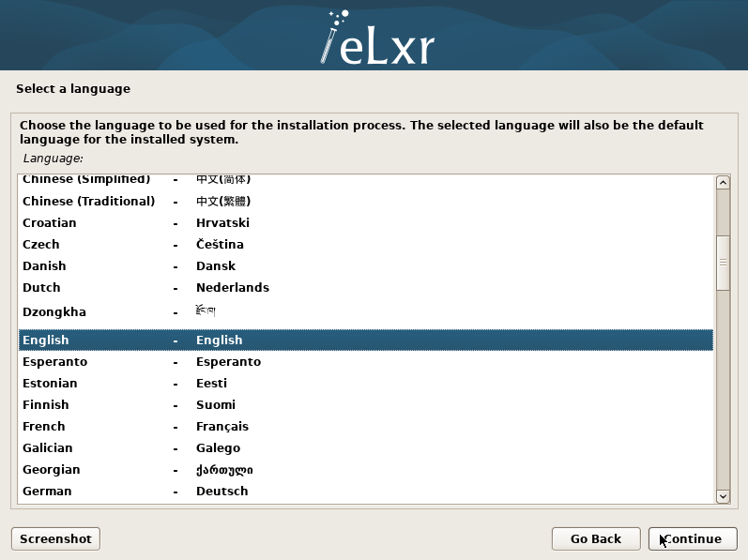Select Estonian - Eesti row
This screenshot has width=748, height=560.
tap(366, 384)
